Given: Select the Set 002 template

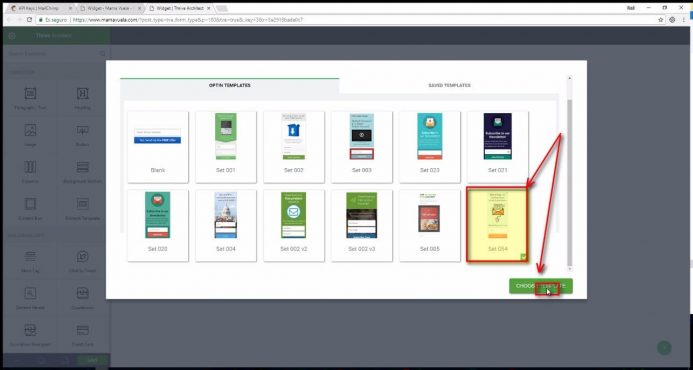Looking at the screenshot, I should coord(294,146).
